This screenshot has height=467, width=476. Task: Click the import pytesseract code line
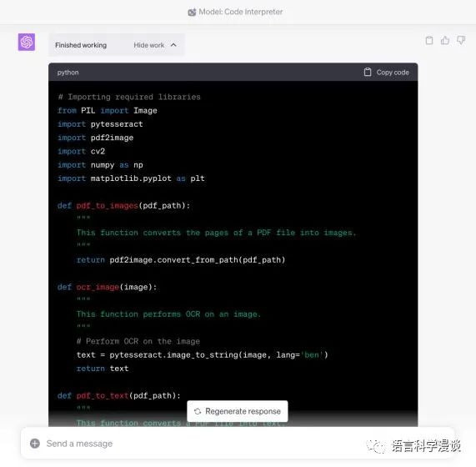pos(100,124)
